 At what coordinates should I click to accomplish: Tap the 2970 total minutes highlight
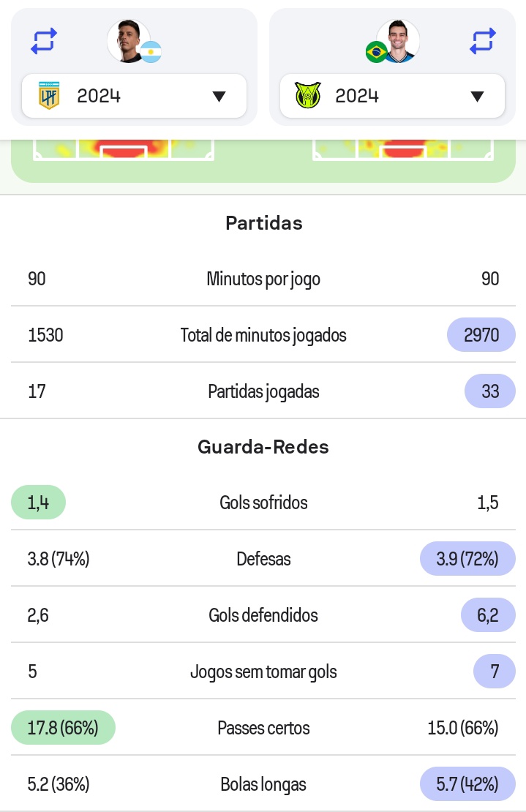481,335
